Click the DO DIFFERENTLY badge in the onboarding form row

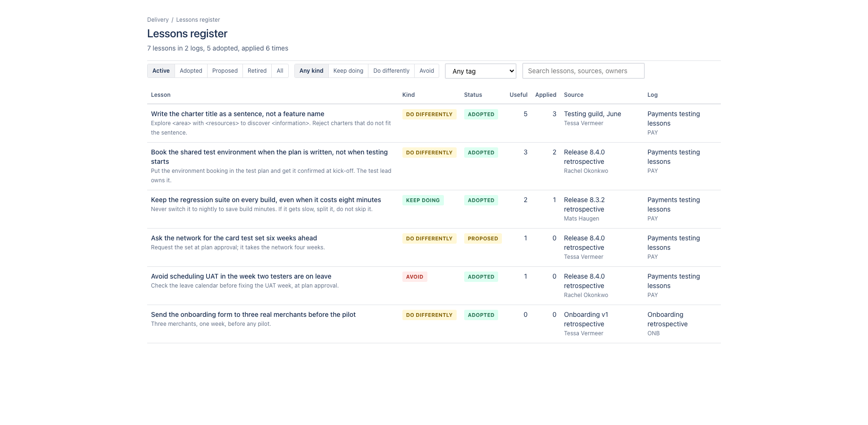[x=429, y=315]
